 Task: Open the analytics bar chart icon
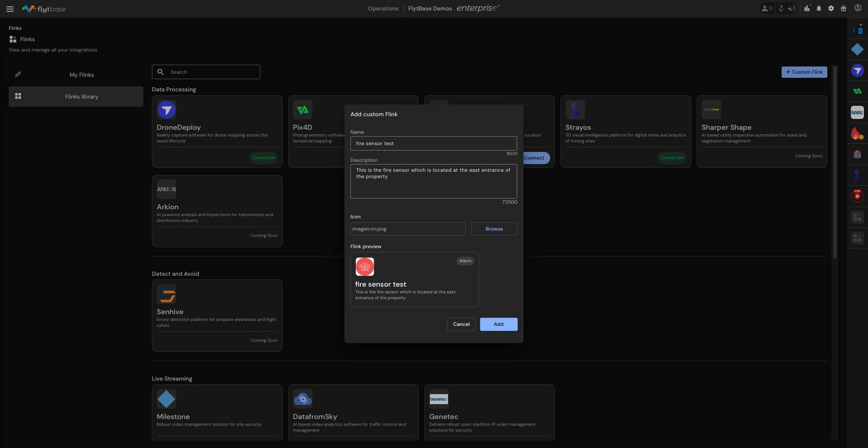(807, 8)
